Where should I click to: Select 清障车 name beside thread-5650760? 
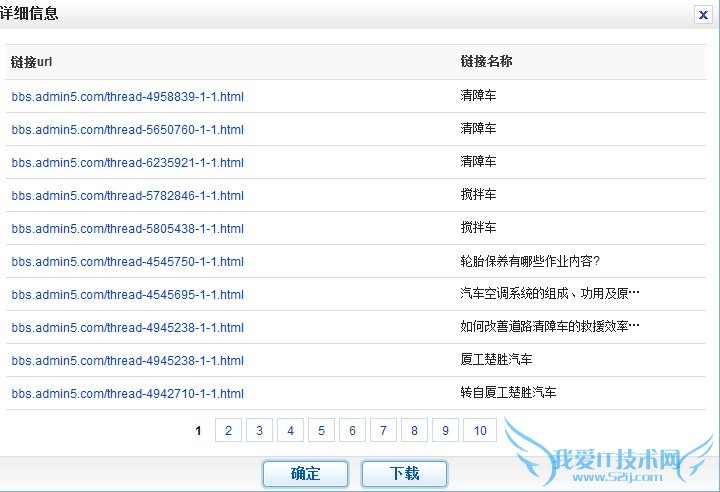[478, 128]
